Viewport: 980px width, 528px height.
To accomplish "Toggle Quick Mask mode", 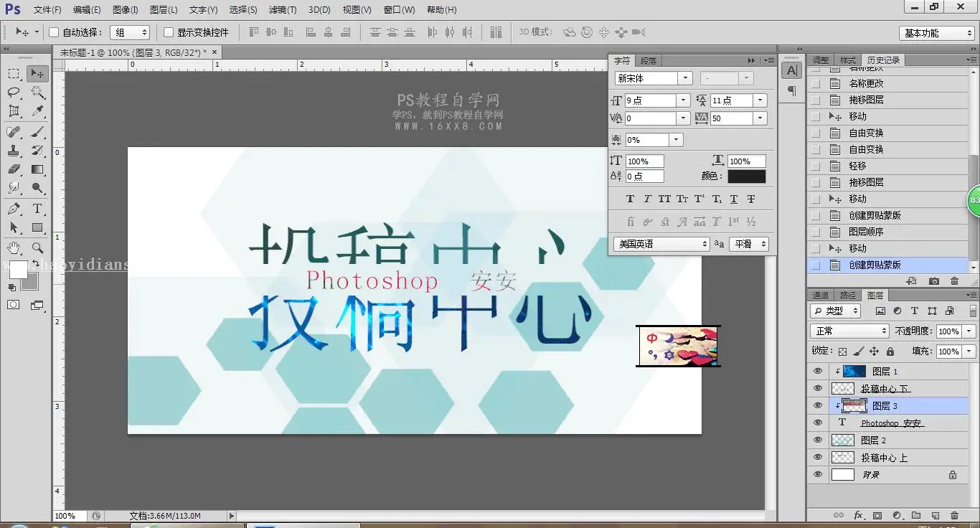I will point(14,305).
